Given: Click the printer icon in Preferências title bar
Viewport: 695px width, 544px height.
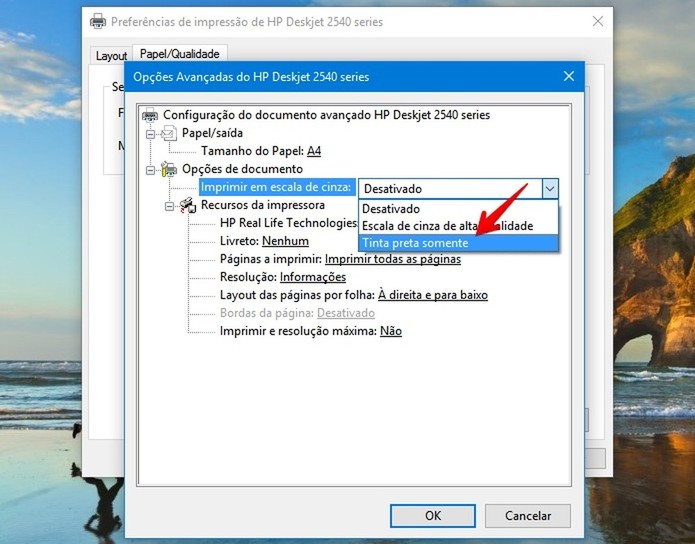Looking at the screenshot, I should coord(98,21).
